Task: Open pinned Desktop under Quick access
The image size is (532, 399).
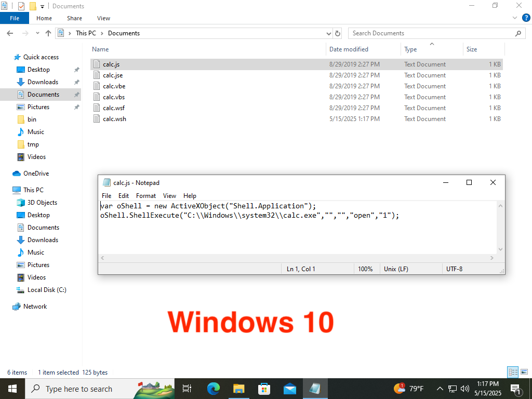Action: pos(38,70)
